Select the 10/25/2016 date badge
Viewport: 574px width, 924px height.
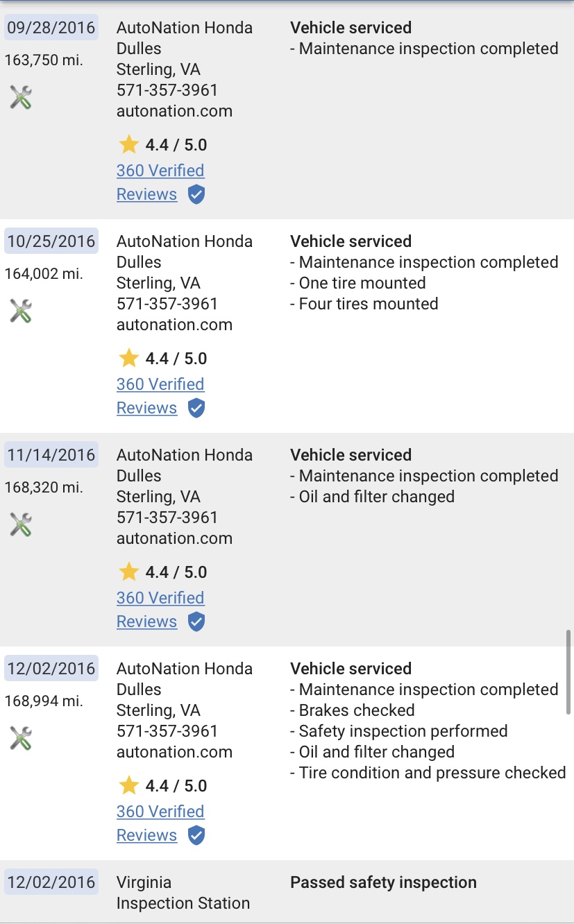[51, 241]
